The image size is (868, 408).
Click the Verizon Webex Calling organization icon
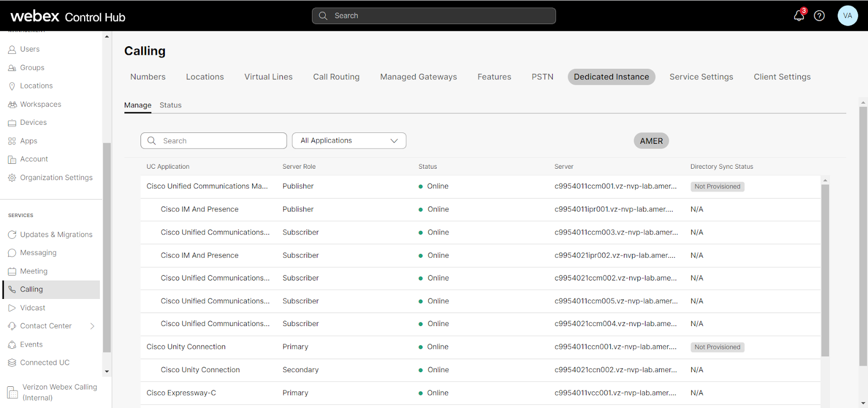12,392
